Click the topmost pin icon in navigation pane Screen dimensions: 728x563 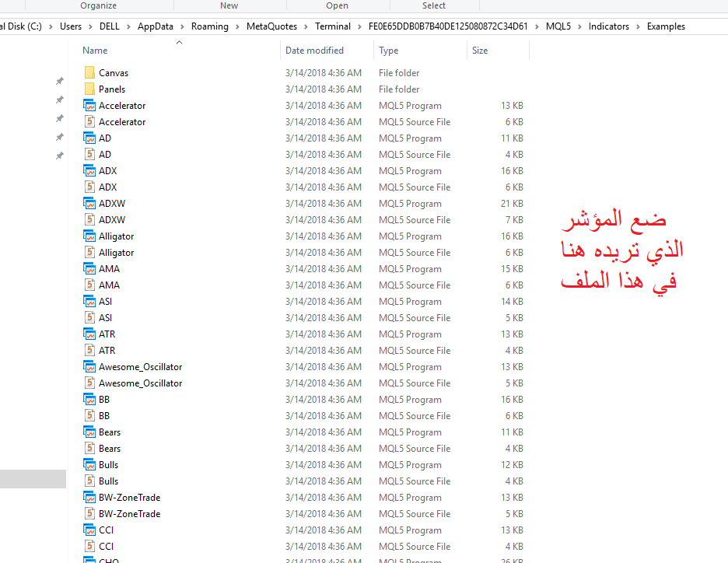(x=59, y=82)
